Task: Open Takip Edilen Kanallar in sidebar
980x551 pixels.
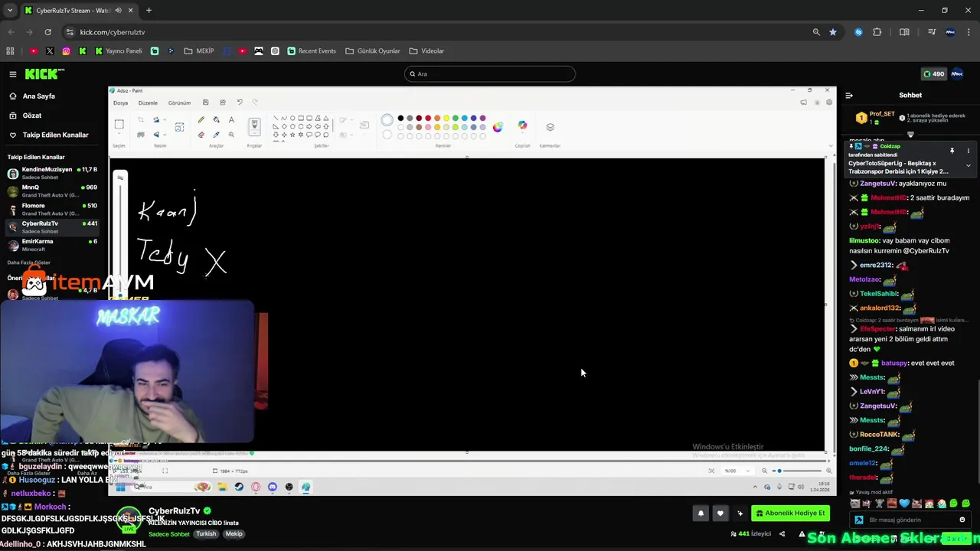Action: [x=47, y=135]
